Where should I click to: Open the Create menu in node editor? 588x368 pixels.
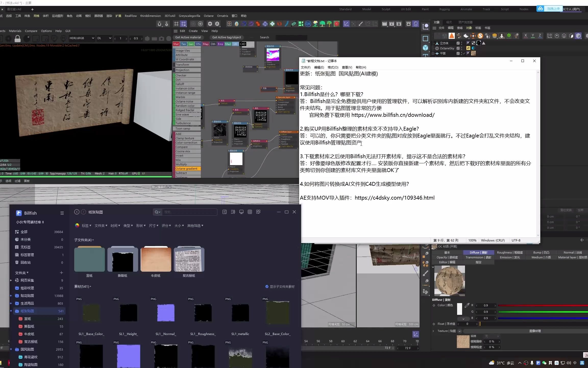click(x=193, y=31)
